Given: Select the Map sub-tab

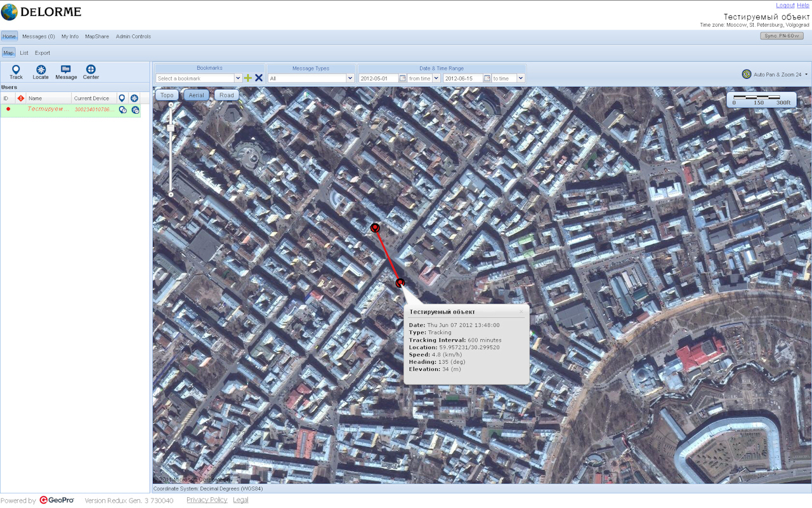Looking at the screenshot, I should 8,53.
